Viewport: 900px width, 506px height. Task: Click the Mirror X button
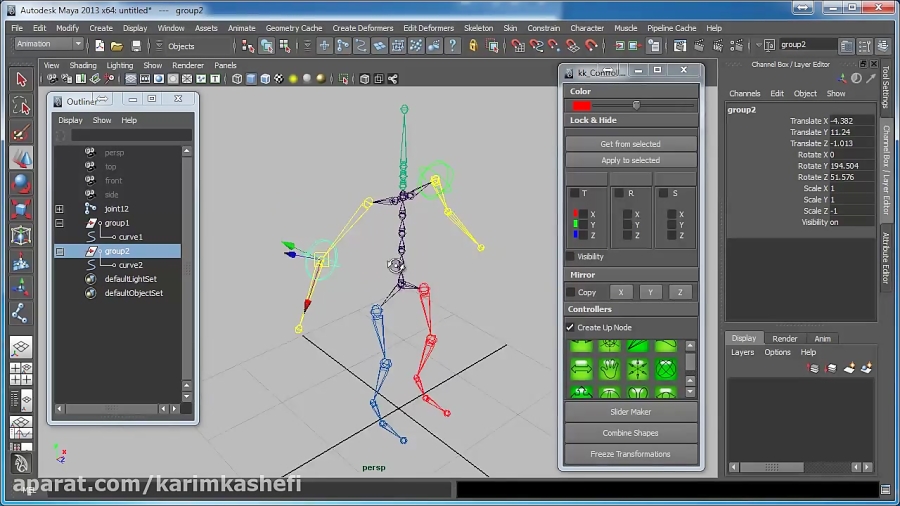(620, 292)
